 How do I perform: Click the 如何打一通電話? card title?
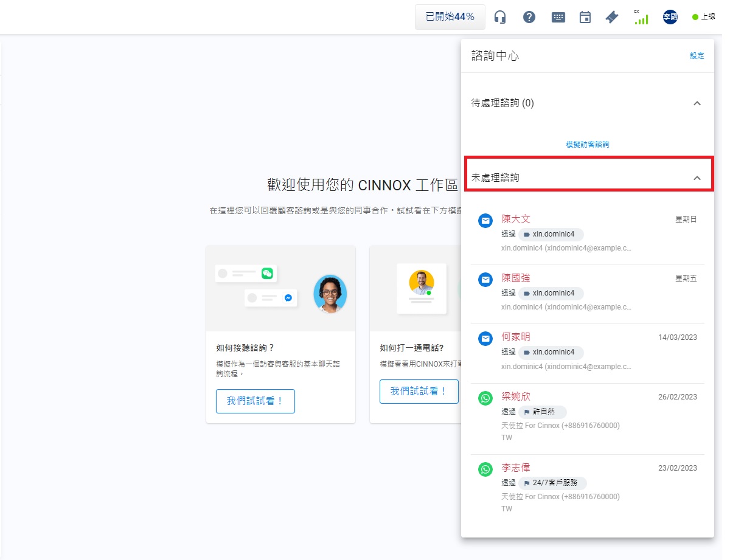[411, 348]
